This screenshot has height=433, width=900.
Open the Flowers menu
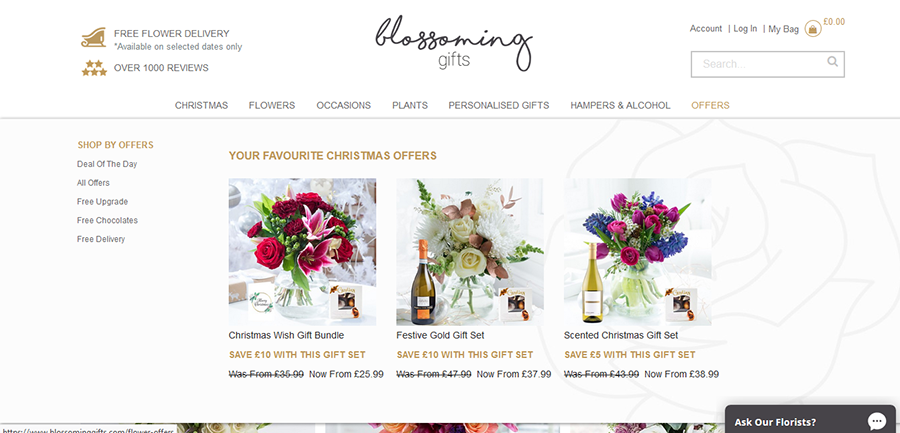272,106
